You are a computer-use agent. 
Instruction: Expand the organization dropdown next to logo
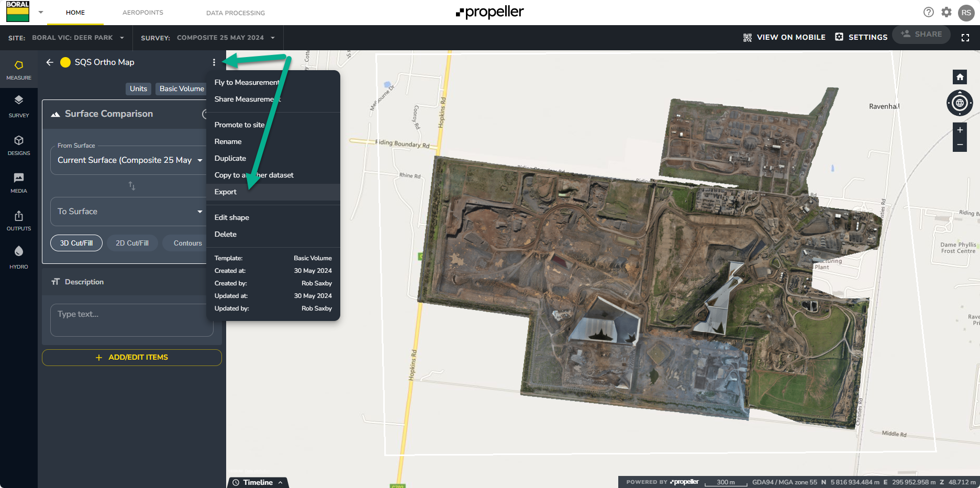pyautogui.click(x=41, y=12)
